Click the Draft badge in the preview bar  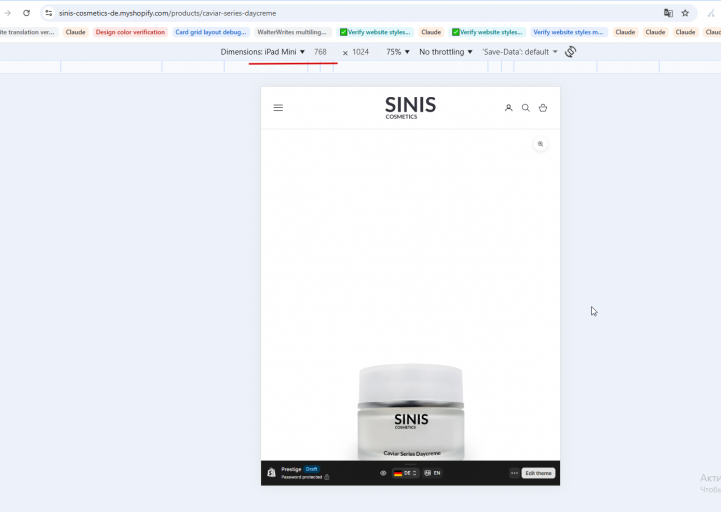coord(311,469)
